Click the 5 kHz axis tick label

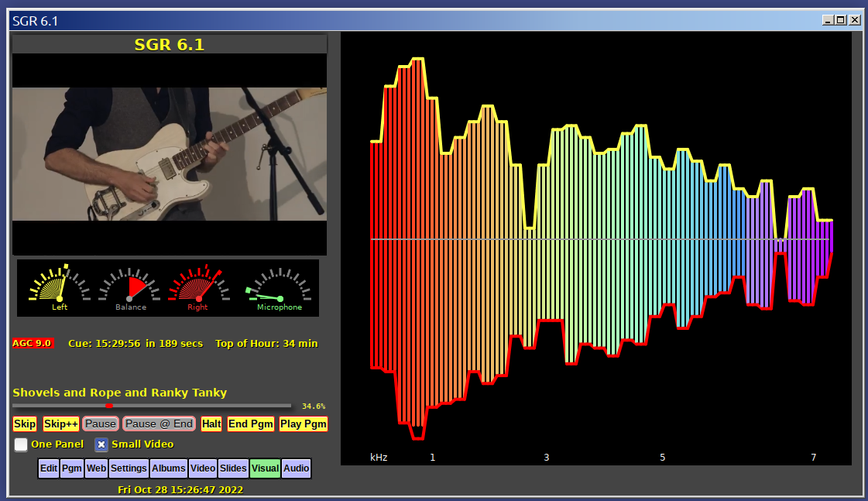662,458
